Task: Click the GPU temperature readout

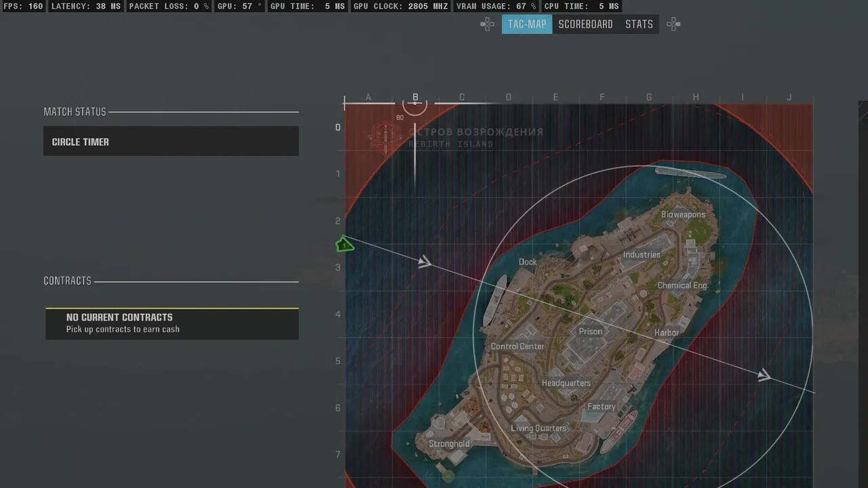Action: (239, 6)
